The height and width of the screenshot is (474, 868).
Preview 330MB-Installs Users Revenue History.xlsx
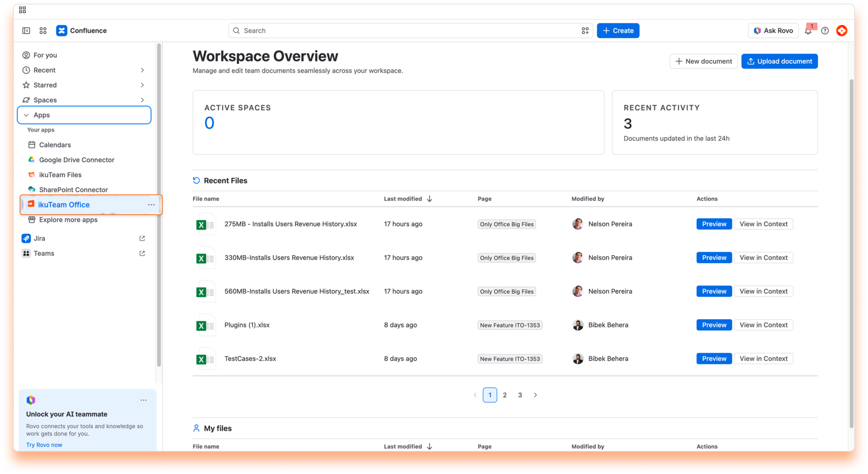click(714, 258)
